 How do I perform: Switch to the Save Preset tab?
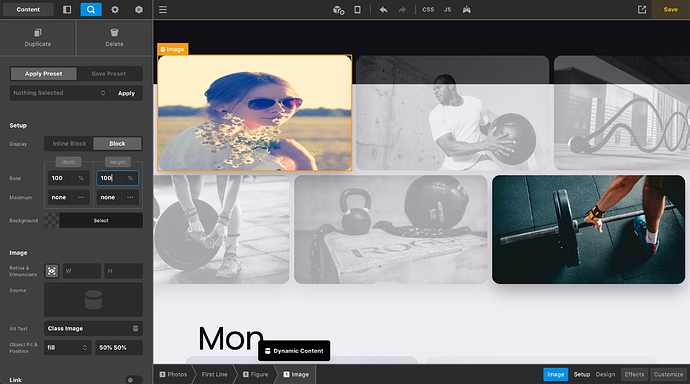(109, 73)
